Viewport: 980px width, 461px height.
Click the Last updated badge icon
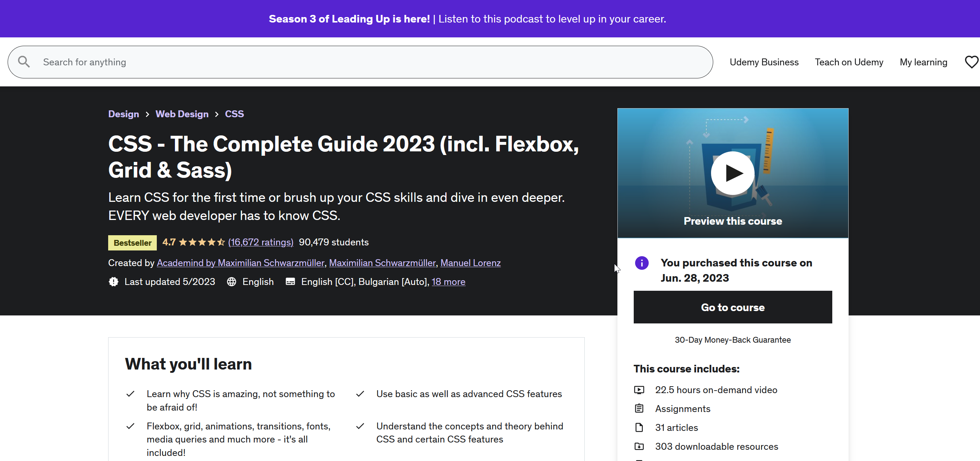coord(113,282)
